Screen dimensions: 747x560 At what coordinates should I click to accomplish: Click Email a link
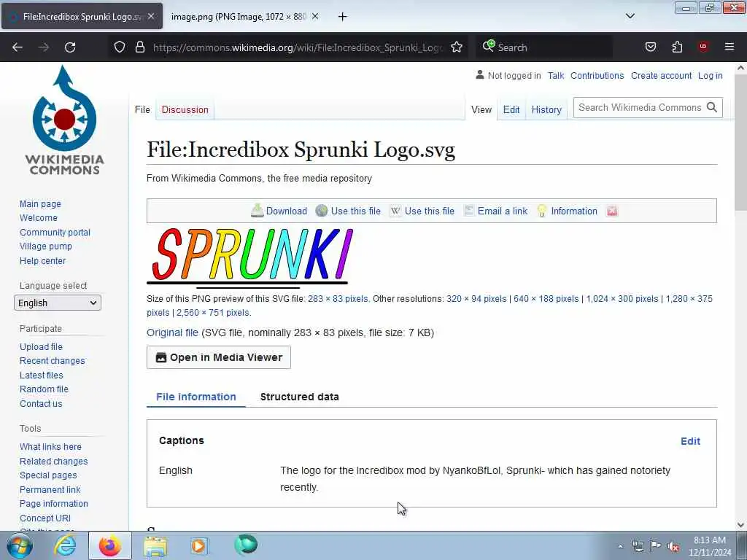503,211
